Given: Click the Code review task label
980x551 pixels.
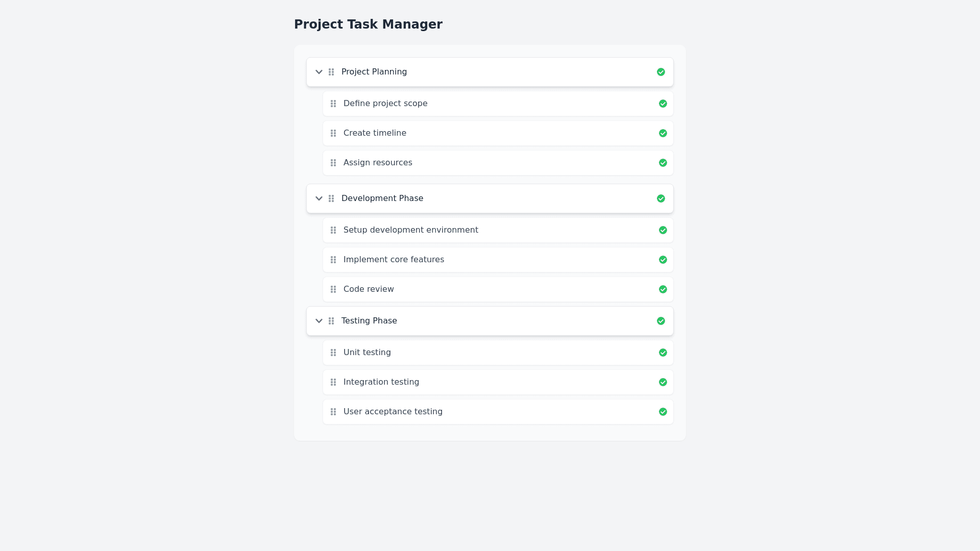Looking at the screenshot, I should click(369, 289).
